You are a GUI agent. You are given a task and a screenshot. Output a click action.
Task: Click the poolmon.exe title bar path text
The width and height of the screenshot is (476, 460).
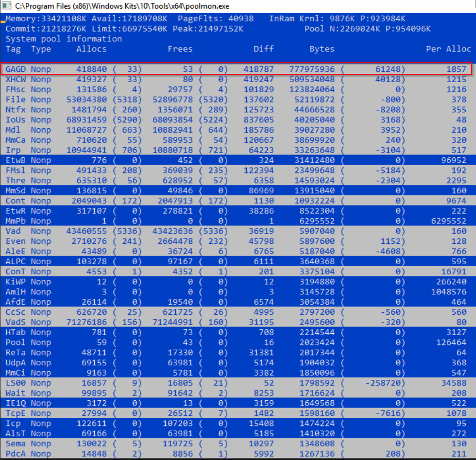point(122,6)
